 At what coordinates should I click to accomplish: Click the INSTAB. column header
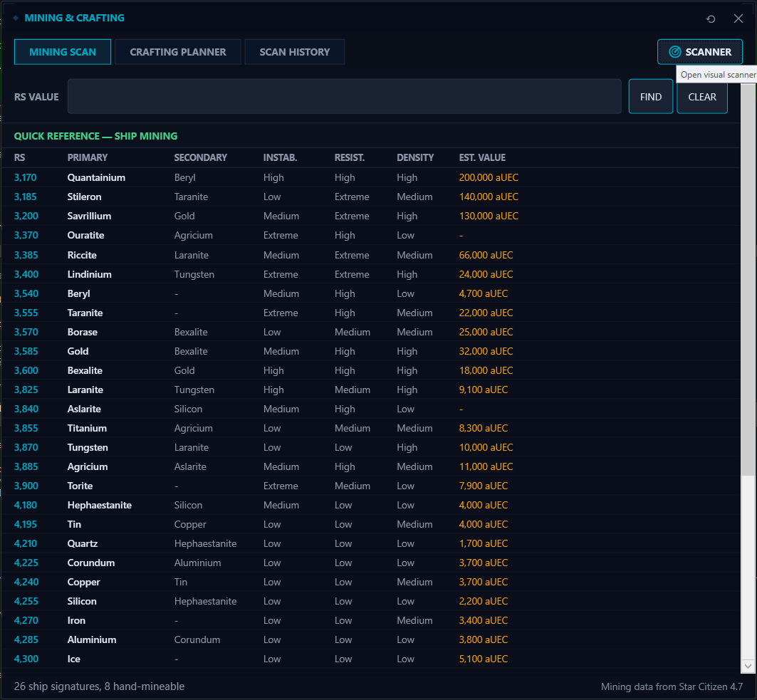click(280, 157)
